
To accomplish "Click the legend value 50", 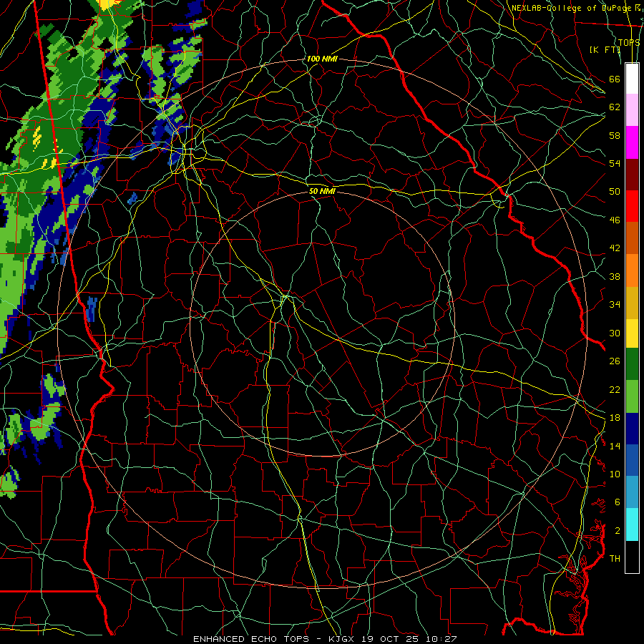I will [x=615, y=192].
